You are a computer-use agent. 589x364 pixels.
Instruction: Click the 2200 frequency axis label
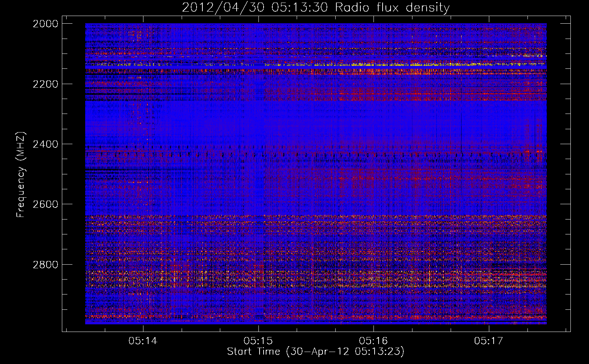(46, 84)
